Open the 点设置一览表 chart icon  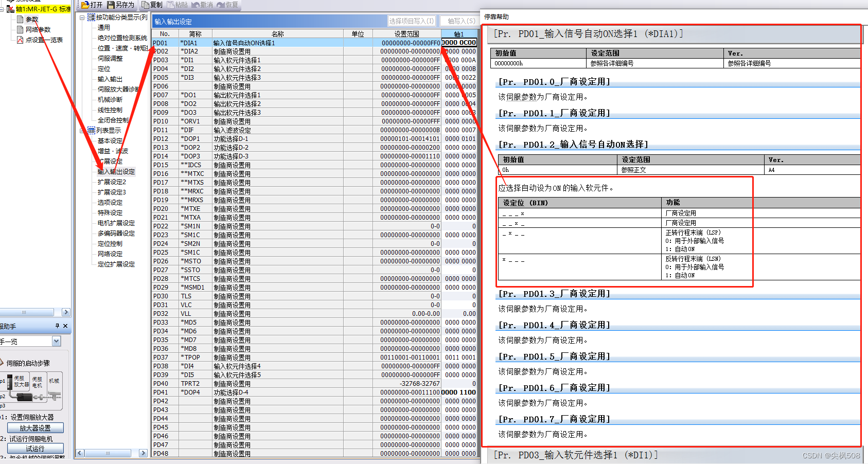tap(20, 40)
